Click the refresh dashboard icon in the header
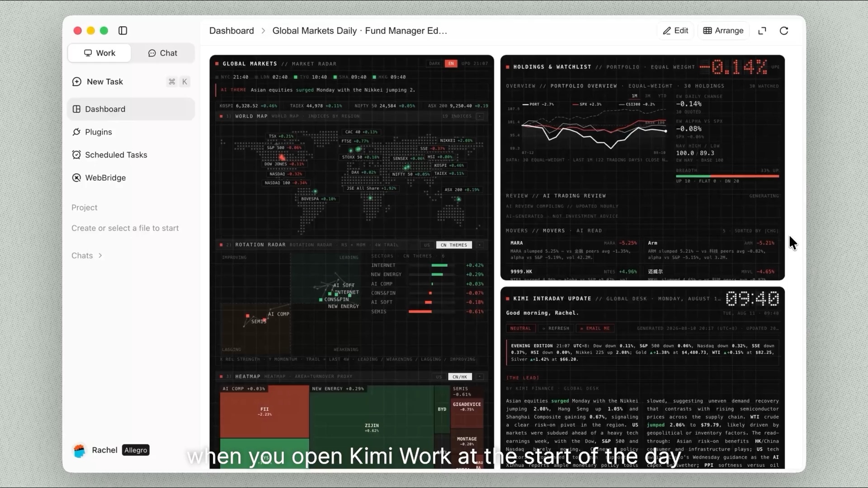Viewport: 868px width, 488px height. click(784, 31)
